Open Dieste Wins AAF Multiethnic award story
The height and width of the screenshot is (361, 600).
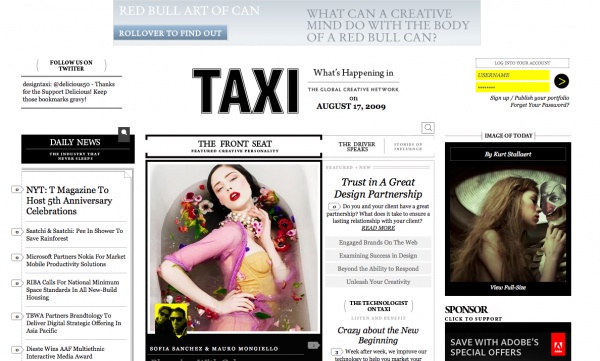click(65, 353)
